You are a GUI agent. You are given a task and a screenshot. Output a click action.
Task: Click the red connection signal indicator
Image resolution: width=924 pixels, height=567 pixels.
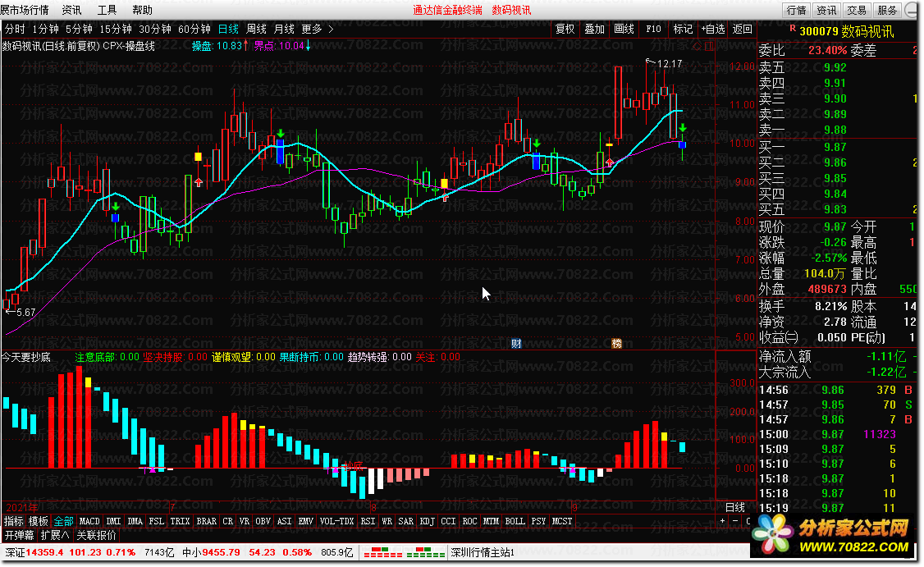point(383,553)
